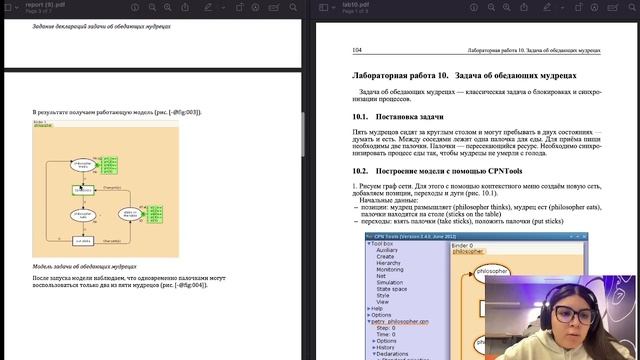Search inside lab10.pdf window
640x360 pixels.
[632, 7]
